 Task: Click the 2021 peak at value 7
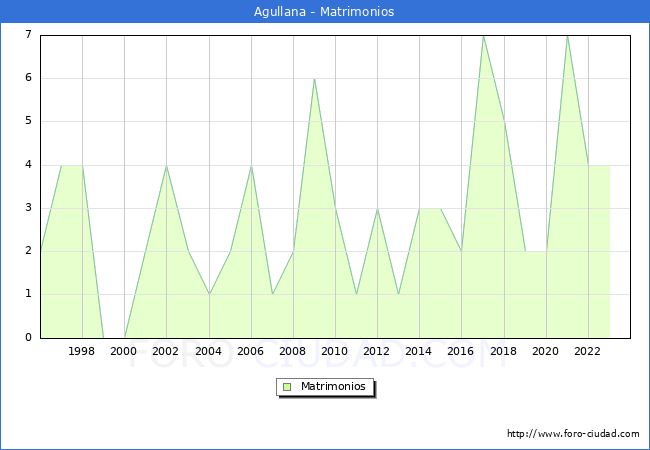568,36
